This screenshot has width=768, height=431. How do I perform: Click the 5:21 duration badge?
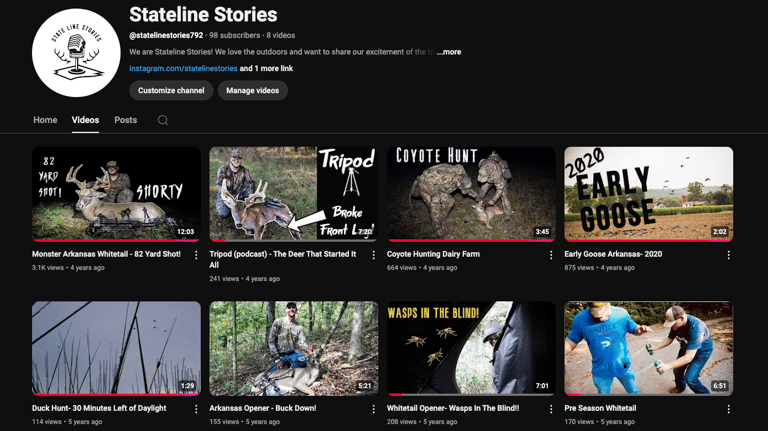365,385
